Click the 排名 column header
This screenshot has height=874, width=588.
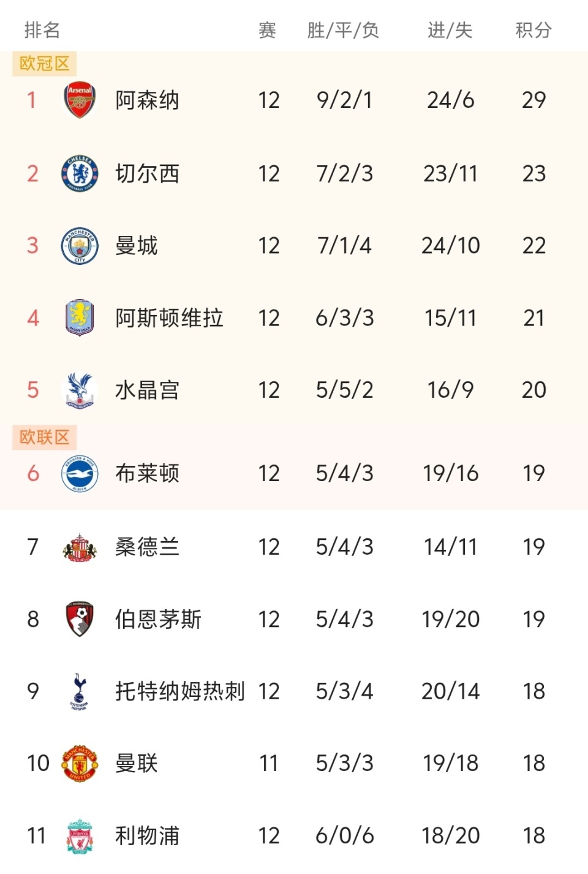[42, 29]
